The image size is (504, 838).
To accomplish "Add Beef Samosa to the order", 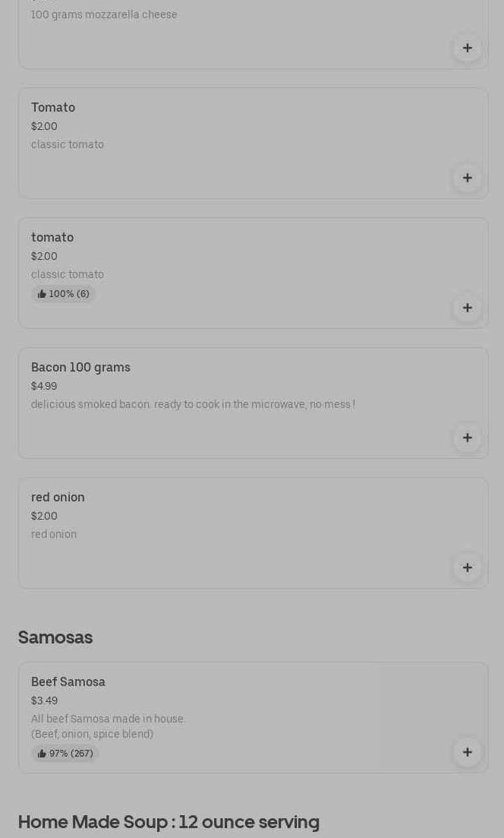I will click(x=467, y=752).
